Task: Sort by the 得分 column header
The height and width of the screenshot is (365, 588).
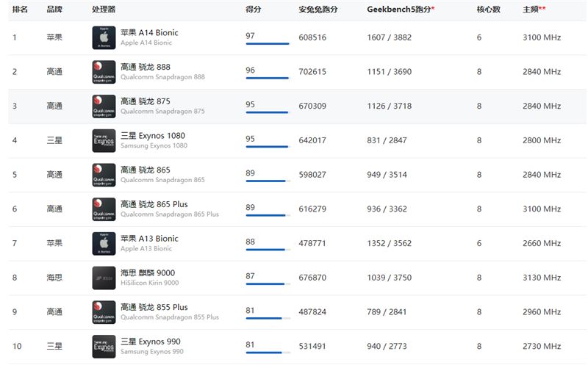Action: [x=253, y=10]
